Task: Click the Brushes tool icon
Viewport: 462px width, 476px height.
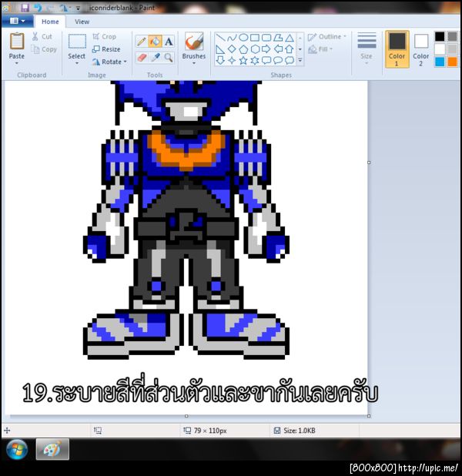Action: pyautogui.click(x=194, y=41)
